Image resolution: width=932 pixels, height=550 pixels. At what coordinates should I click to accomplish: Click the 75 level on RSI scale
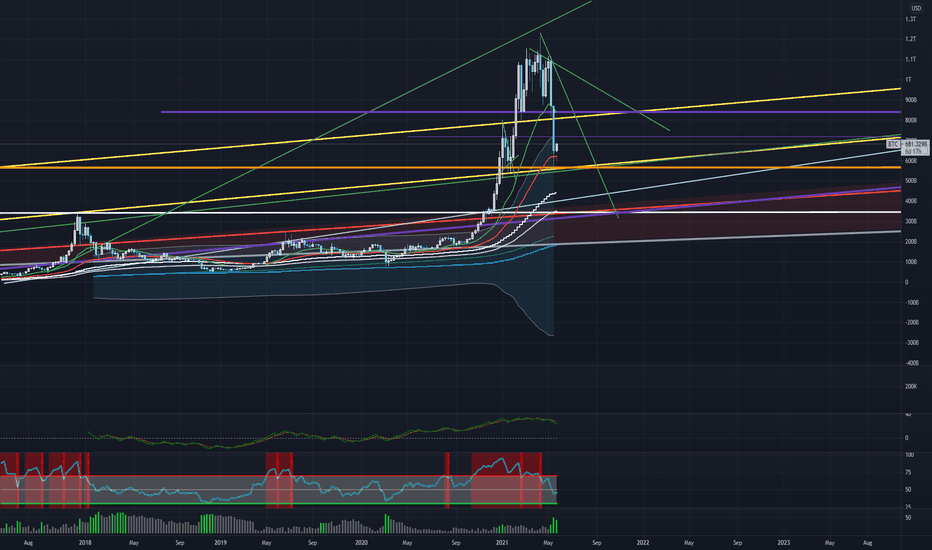coord(908,473)
